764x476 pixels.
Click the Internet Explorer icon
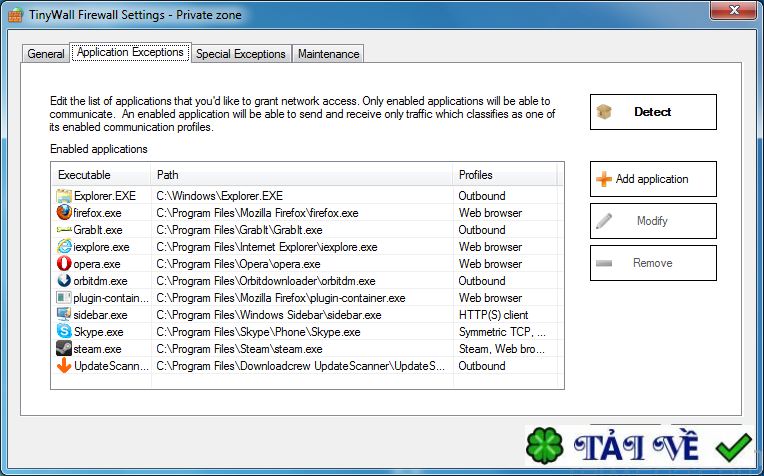(x=64, y=247)
